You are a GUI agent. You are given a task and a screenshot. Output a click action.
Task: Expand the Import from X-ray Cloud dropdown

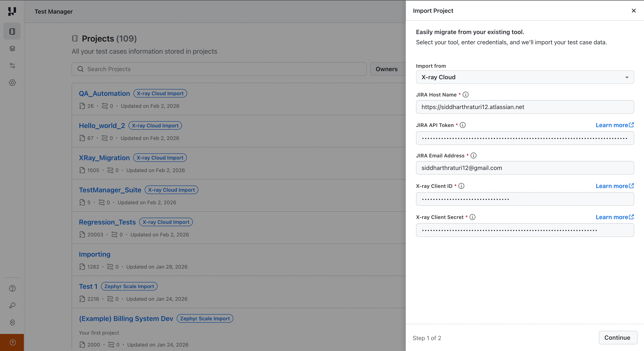pos(524,77)
